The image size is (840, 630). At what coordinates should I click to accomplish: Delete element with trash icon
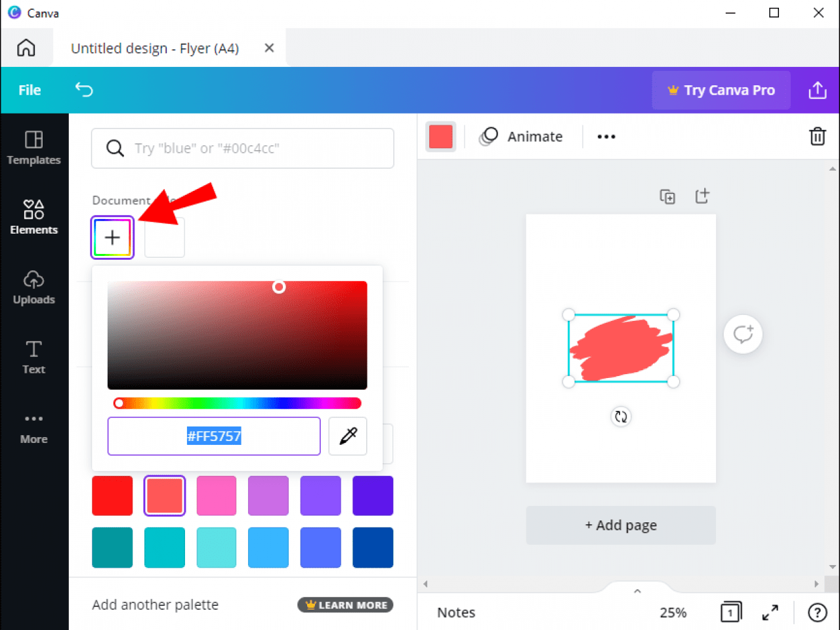[x=818, y=136]
